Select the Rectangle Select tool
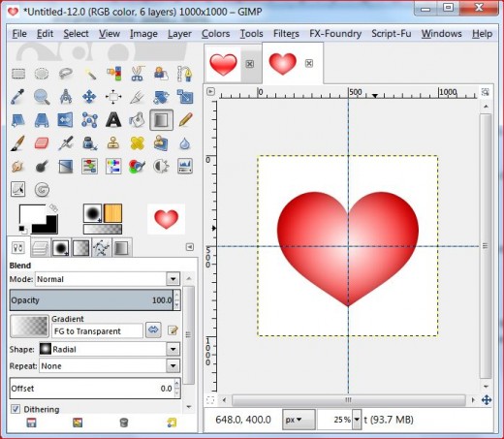The height and width of the screenshot is (439, 504). (18, 74)
